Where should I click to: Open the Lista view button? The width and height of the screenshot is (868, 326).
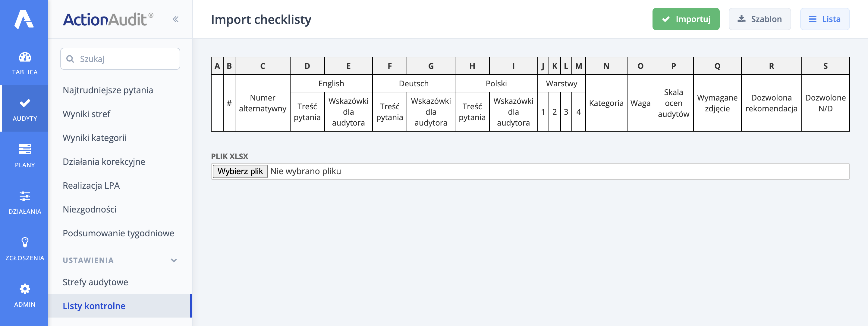pyautogui.click(x=825, y=19)
